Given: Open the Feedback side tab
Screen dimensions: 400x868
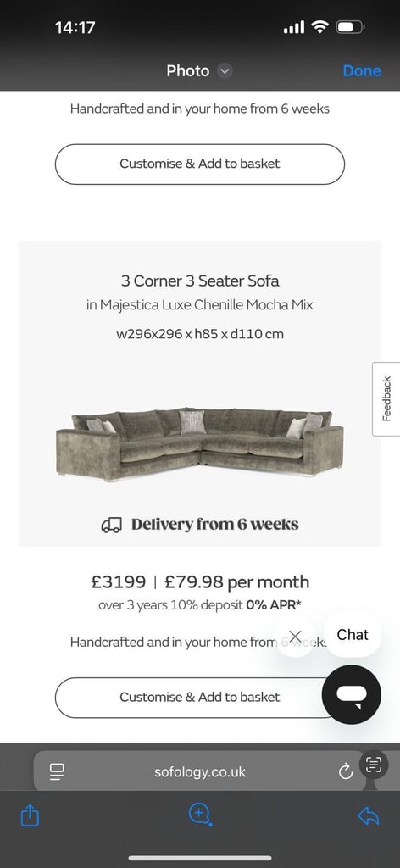Looking at the screenshot, I should [386, 398].
